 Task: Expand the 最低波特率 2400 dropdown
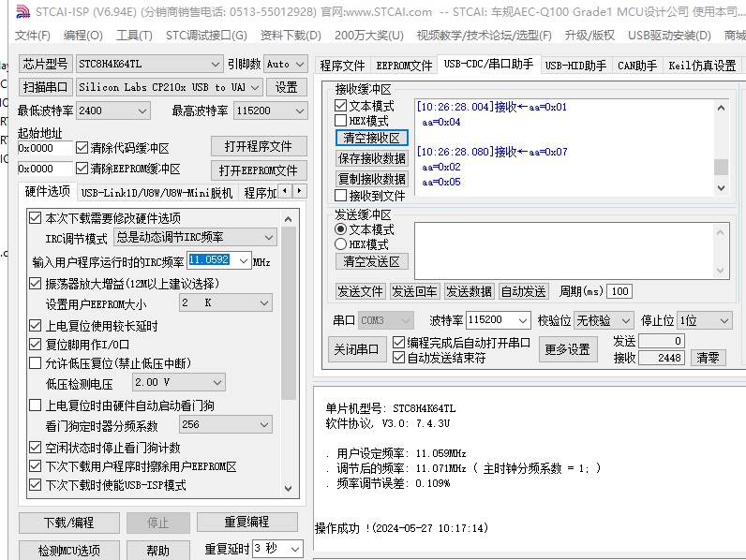click(x=142, y=111)
